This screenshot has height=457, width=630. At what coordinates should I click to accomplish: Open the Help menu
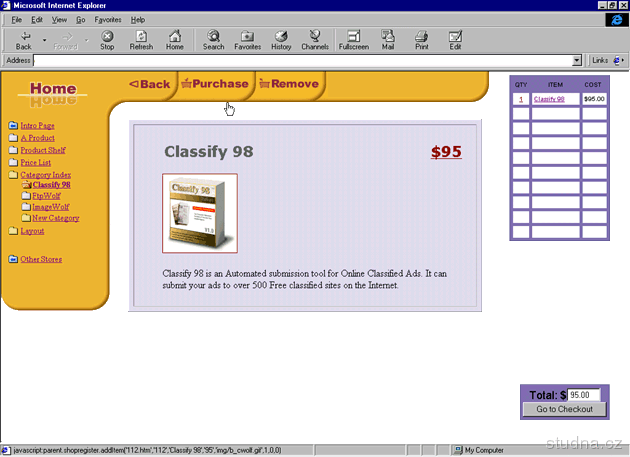pos(138,20)
